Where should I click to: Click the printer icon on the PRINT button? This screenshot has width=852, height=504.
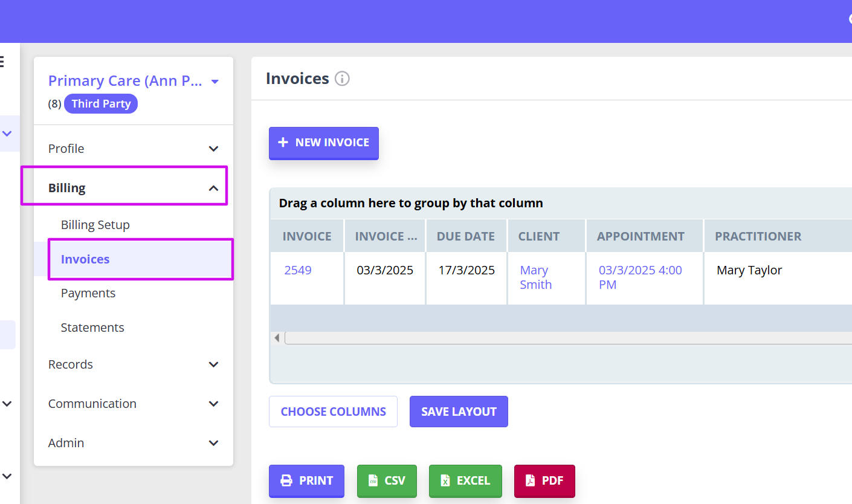[286, 480]
